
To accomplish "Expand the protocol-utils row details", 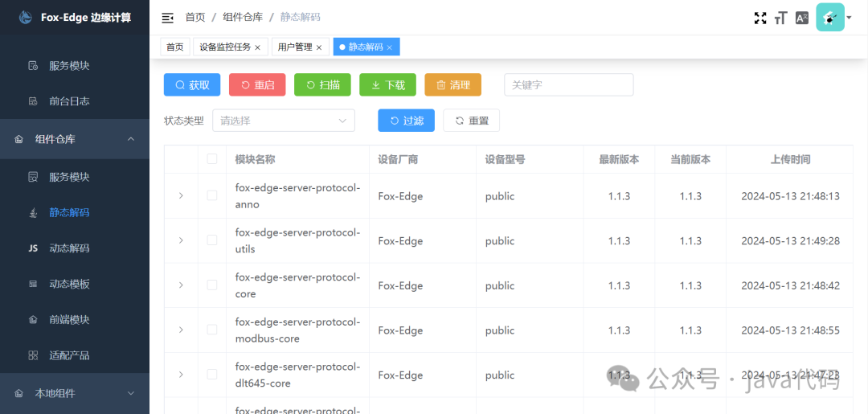I will tap(181, 240).
